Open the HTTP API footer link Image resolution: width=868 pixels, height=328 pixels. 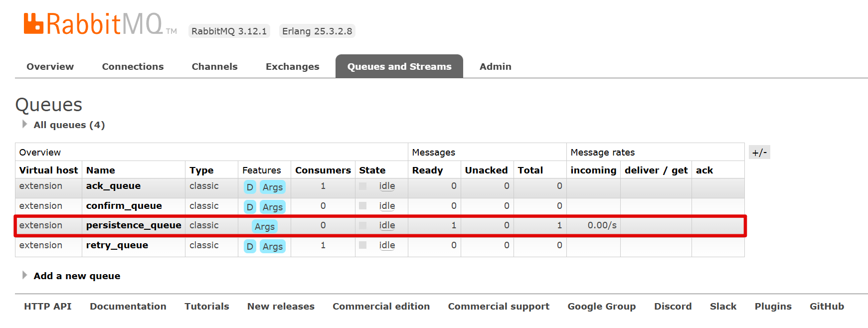pos(47,307)
